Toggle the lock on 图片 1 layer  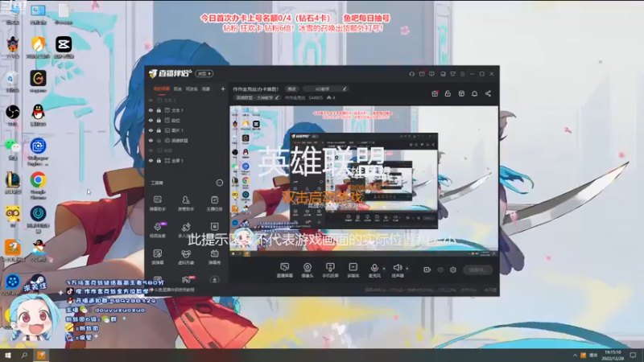(x=159, y=130)
